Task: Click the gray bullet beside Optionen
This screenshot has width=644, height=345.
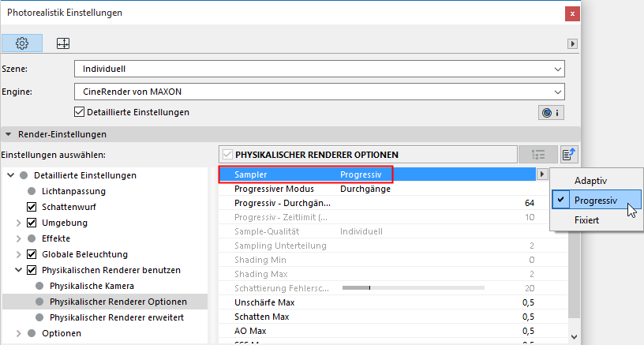Action: (32, 333)
